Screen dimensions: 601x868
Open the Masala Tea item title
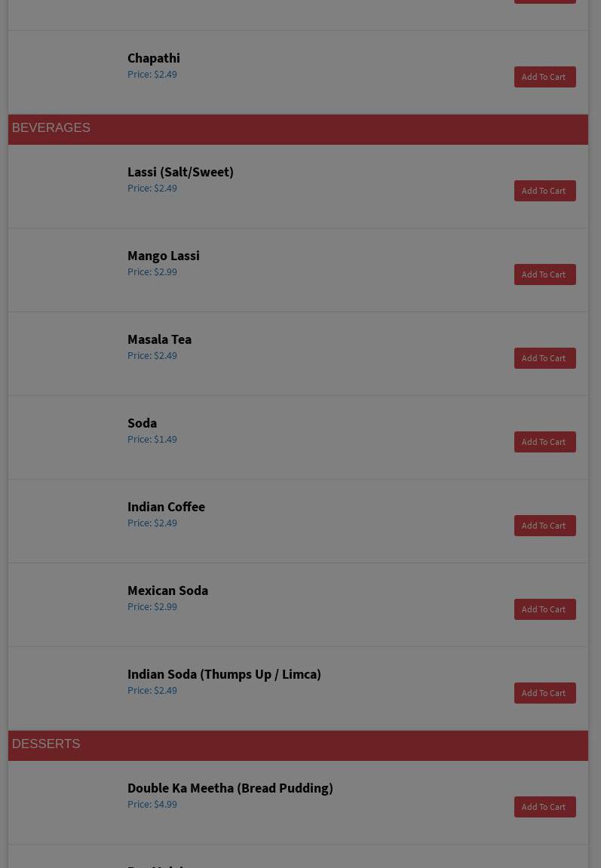pyautogui.click(x=159, y=339)
